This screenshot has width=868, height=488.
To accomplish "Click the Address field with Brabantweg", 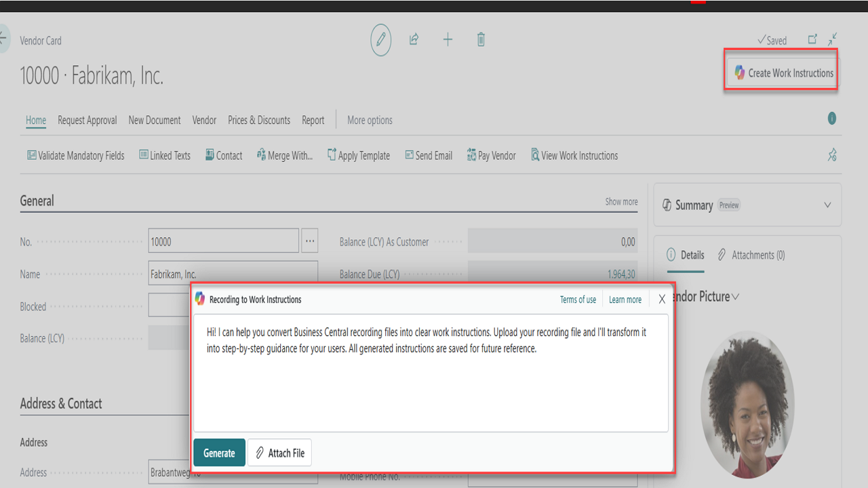I will click(233, 472).
